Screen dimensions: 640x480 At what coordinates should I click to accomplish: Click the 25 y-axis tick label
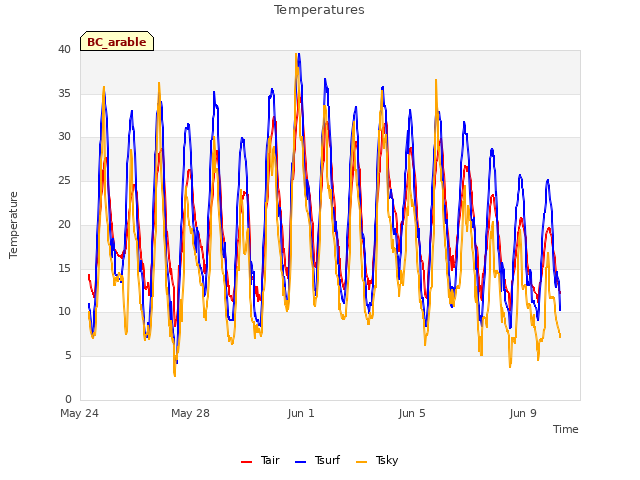click(64, 180)
